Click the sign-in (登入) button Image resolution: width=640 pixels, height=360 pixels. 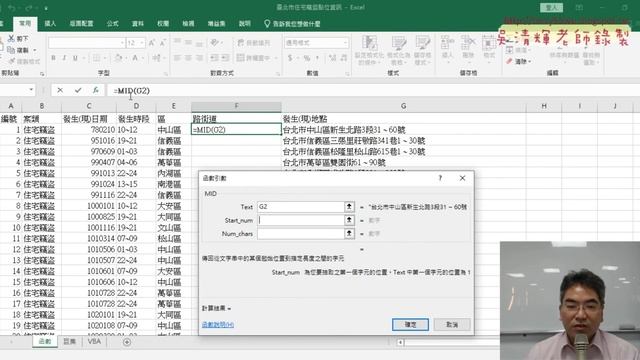pyautogui.click(x=551, y=7)
